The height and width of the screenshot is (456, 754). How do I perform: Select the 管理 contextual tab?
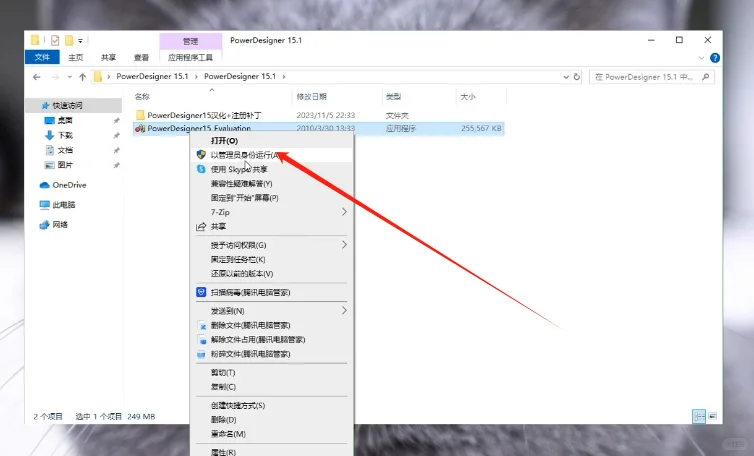190,41
